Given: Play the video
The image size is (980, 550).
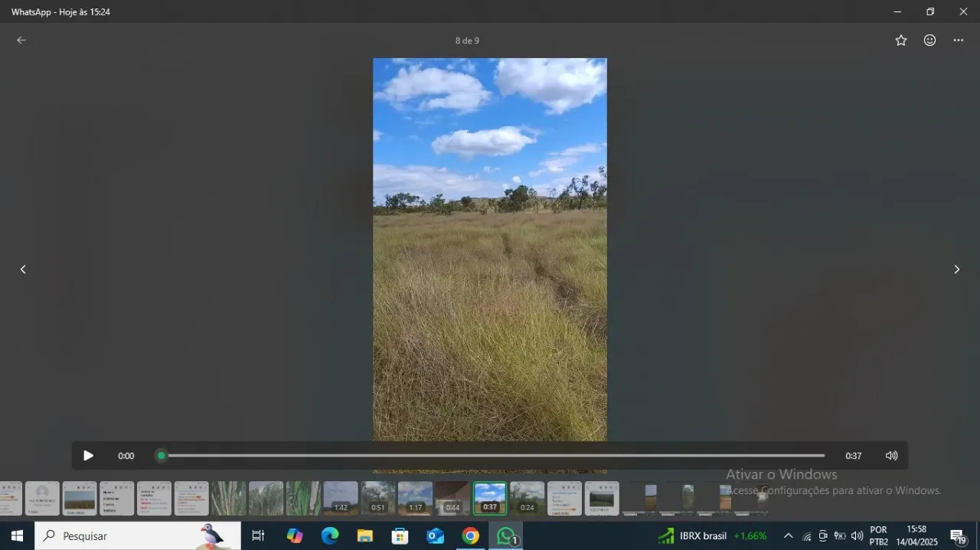Looking at the screenshot, I should 88,456.
